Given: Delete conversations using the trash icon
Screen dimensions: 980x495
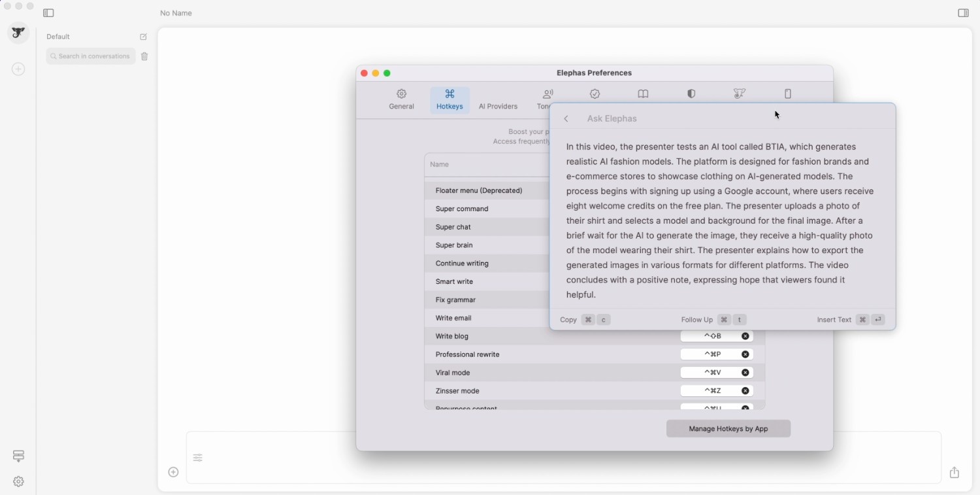Looking at the screenshot, I should tap(144, 57).
